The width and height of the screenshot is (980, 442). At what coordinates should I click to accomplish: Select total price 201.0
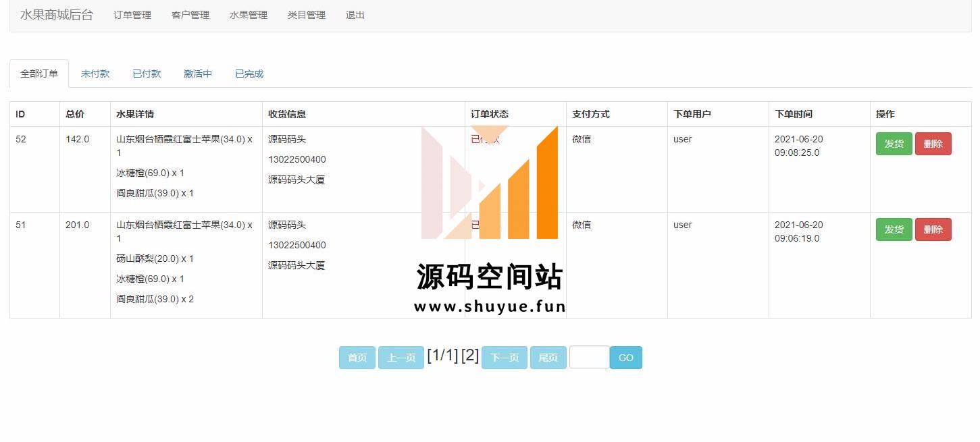point(78,225)
